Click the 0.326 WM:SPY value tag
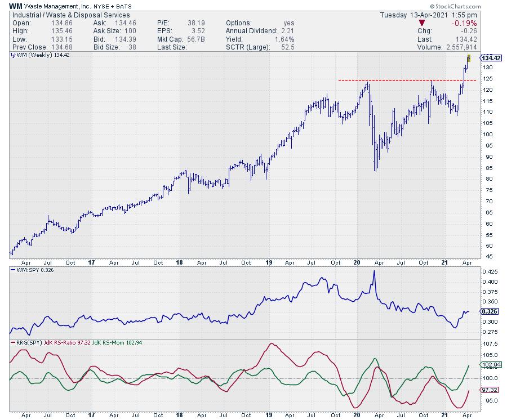Screen dimensions: 507x420 pos(488,311)
